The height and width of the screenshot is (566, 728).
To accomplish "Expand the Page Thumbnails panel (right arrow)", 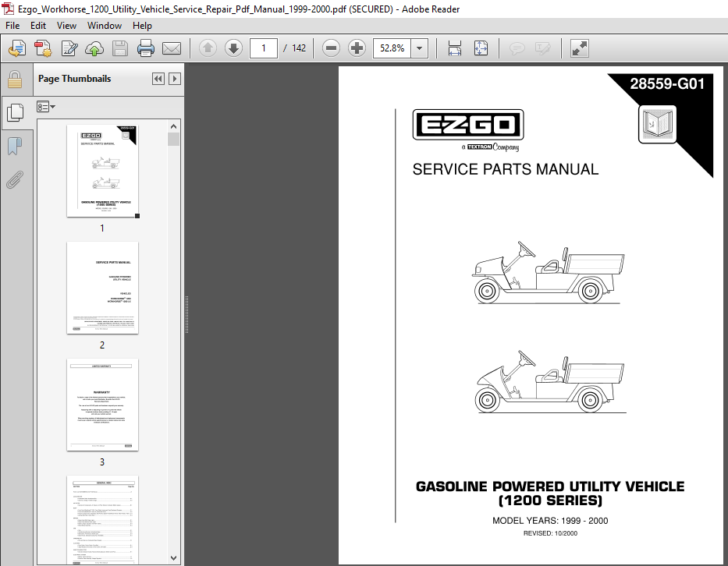I will tap(175, 79).
